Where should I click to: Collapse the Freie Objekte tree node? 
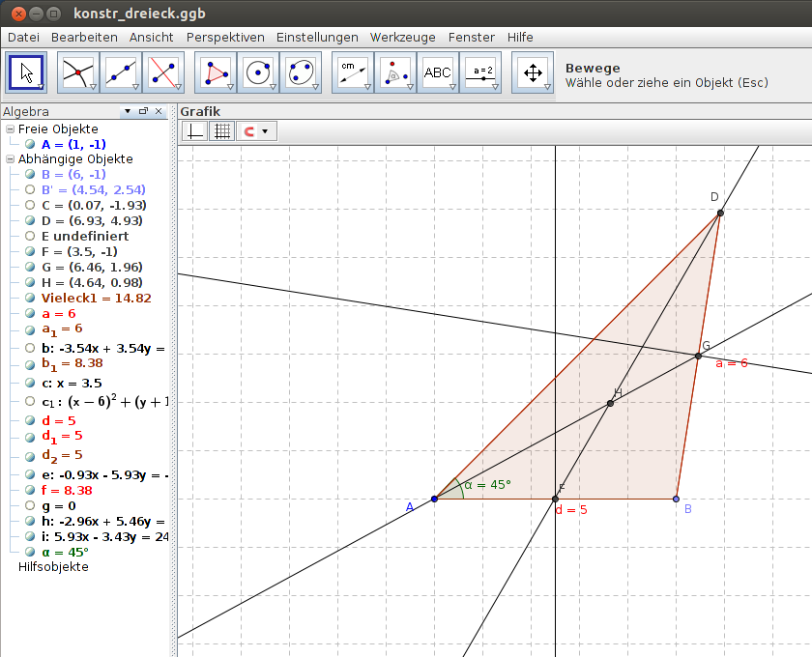tap(10, 129)
